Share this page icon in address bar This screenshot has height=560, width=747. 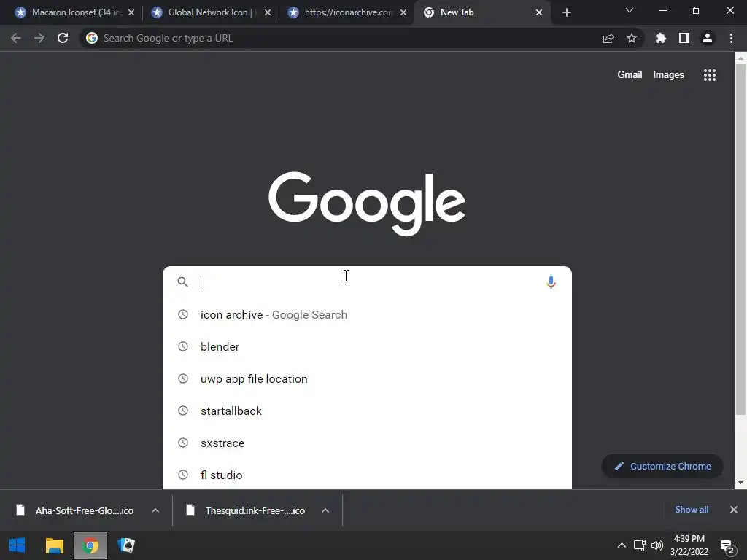(608, 38)
